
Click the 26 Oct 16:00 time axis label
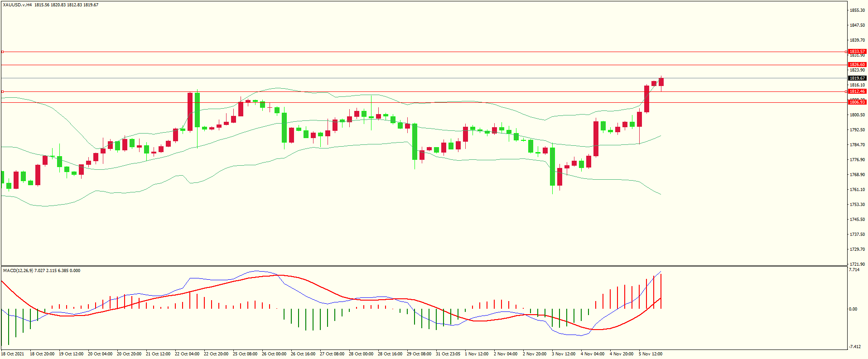303,354
